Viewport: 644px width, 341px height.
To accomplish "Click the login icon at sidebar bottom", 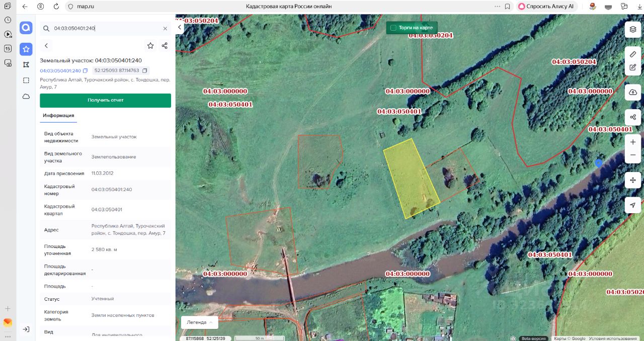I will (x=26, y=329).
